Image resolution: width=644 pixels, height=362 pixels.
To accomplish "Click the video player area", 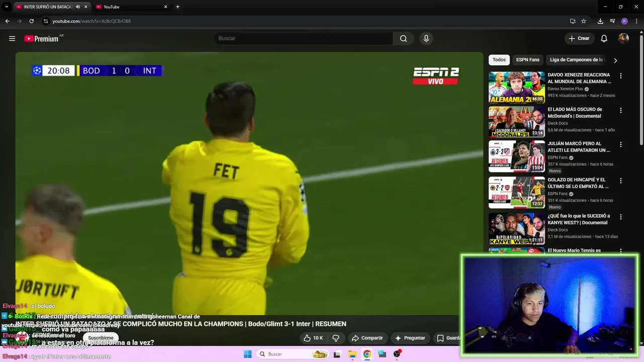I will point(249,184).
